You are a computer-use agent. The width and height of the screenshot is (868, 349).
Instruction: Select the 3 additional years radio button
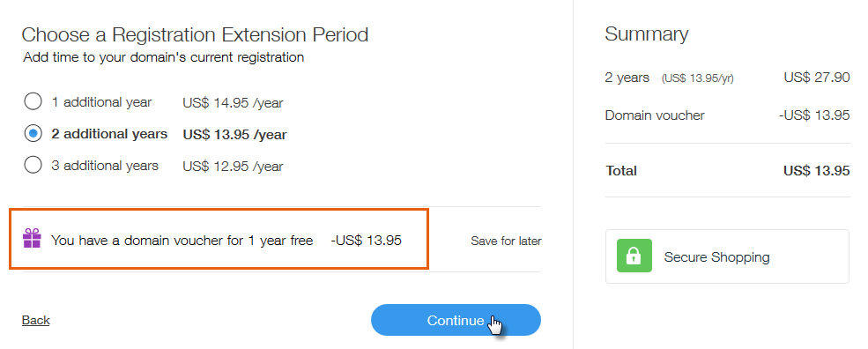[x=33, y=165]
